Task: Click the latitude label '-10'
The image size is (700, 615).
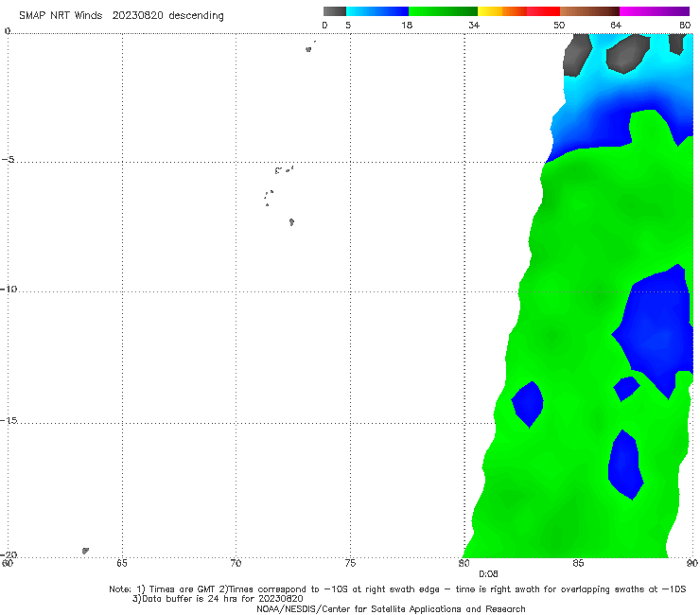Action: tap(9, 289)
